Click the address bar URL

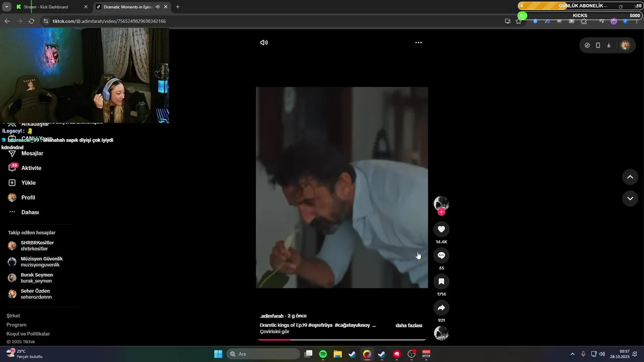point(109,21)
